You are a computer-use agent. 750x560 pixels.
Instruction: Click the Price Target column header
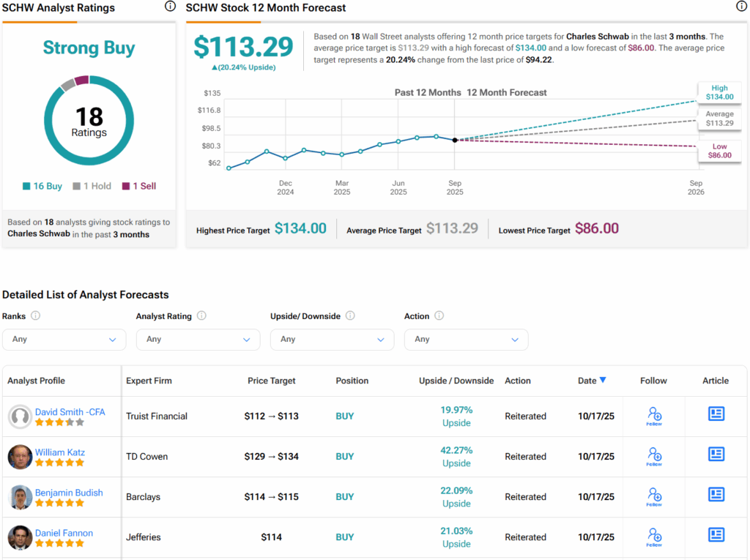point(272,381)
